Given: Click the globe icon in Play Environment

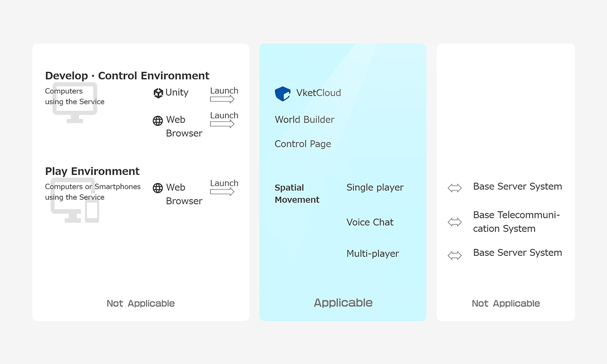Looking at the screenshot, I should (158, 188).
